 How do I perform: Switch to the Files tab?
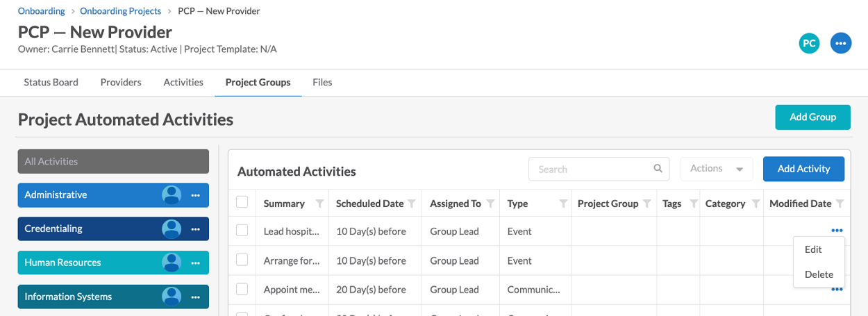pyautogui.click(x=322, y=82)
